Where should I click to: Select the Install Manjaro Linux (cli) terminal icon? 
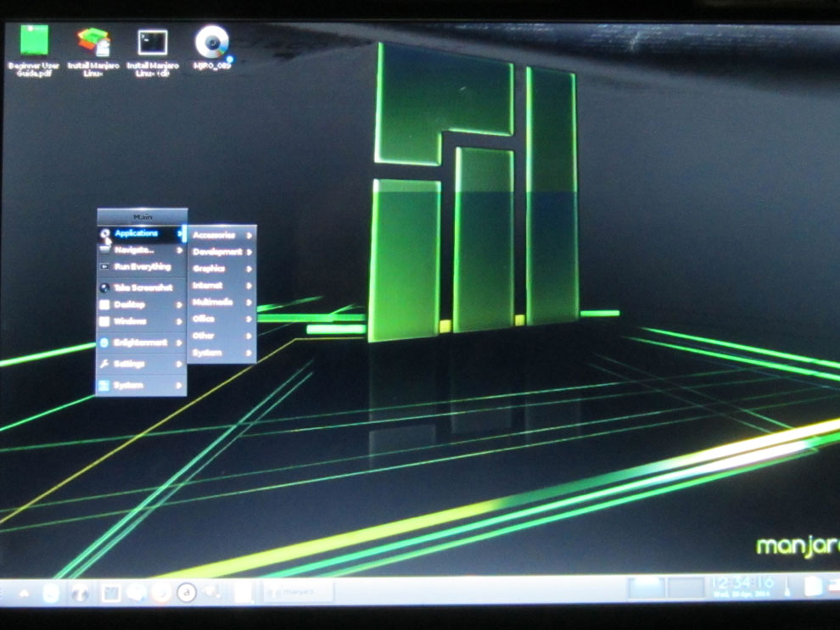point(153,53)
